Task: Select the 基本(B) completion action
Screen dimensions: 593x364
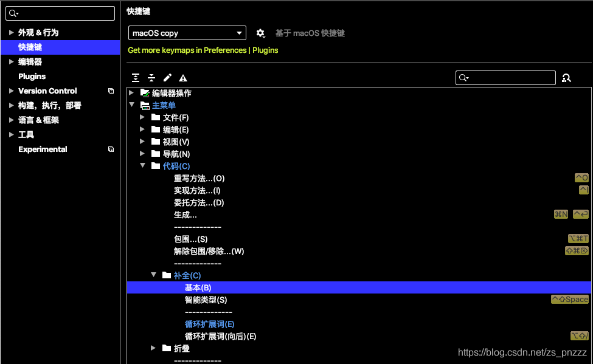Action: click(x=359, y=287)
